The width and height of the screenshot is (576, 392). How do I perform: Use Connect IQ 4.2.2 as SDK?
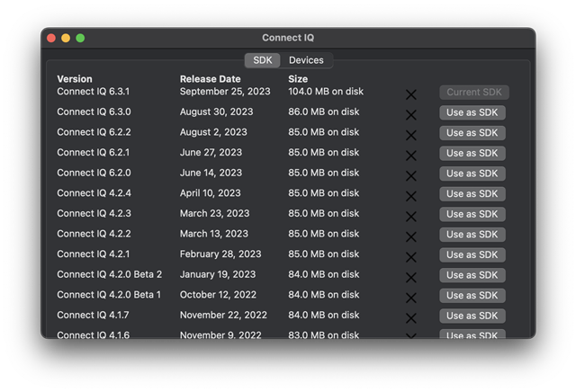(x=472, y=235)
